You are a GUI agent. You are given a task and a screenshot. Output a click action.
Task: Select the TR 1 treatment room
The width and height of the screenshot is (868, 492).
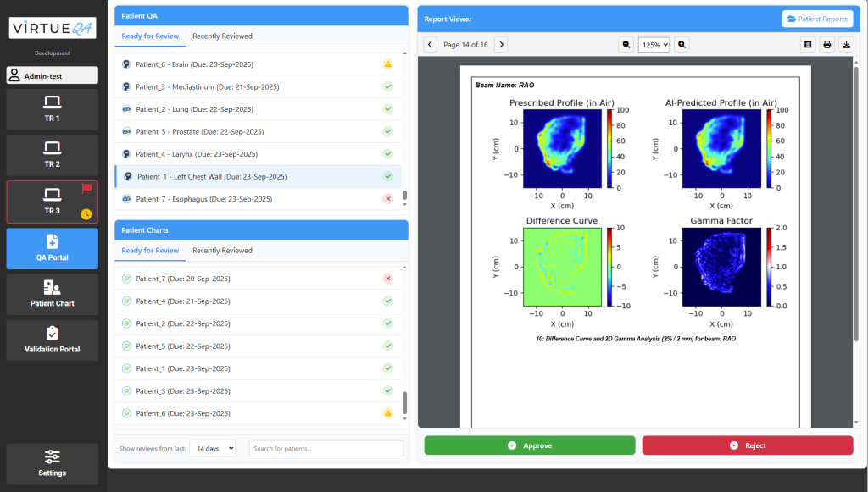point(53,109)
